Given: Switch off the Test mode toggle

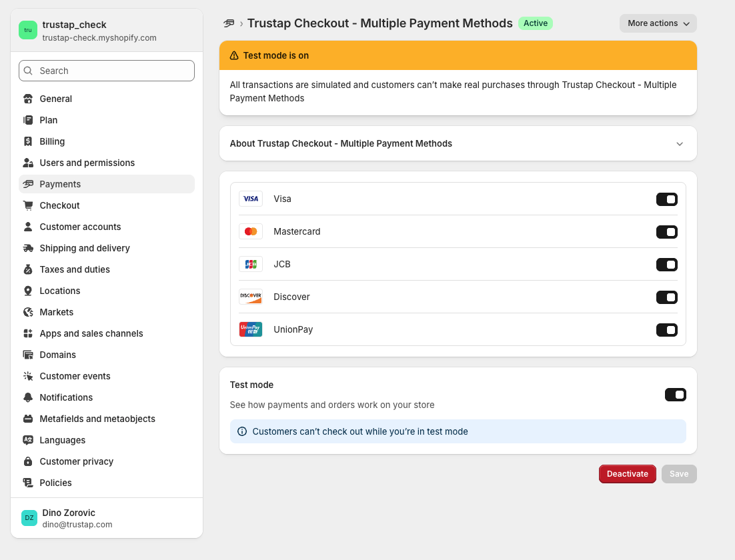Looking at the screenshot, I should [675, 395].
